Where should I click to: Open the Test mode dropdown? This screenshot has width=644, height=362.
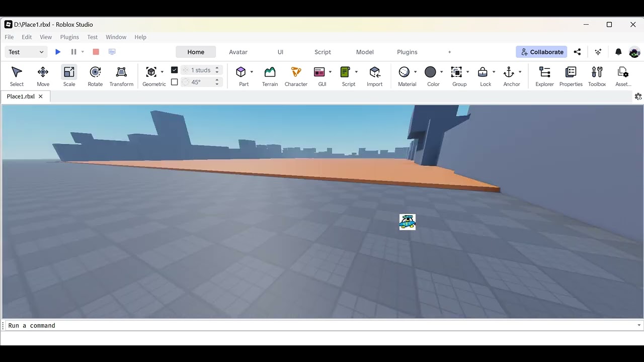point(27,52)
